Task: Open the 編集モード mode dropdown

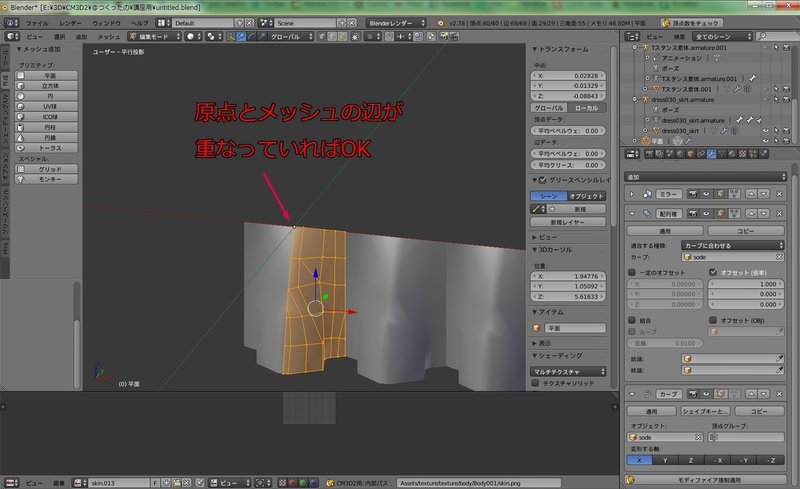Action: point(155,37)
